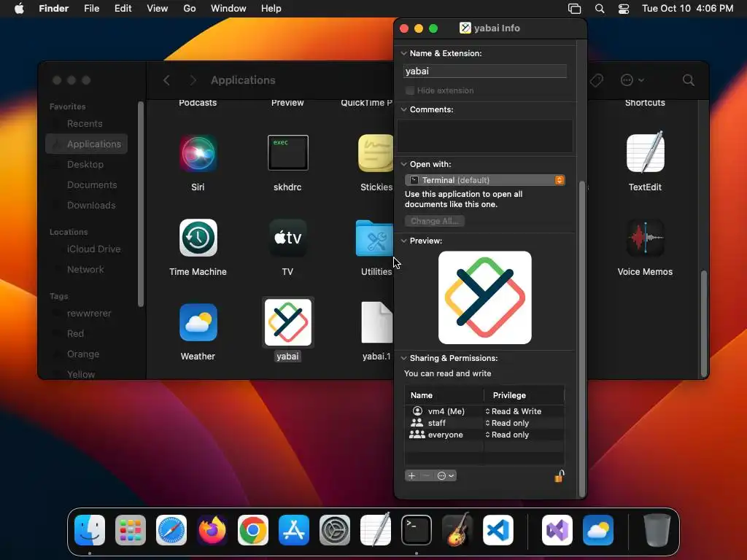Select the yabai app icon in Applications

287,322
